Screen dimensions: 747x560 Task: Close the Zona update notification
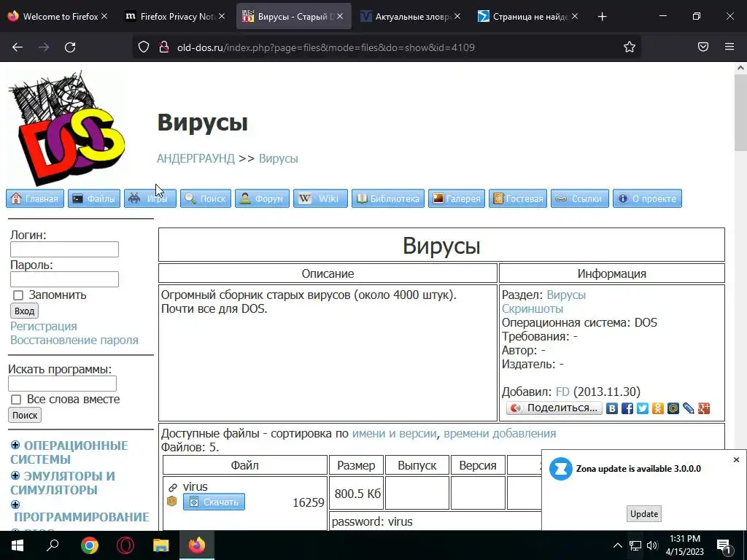pyautogui.click(x=736, y=459)
